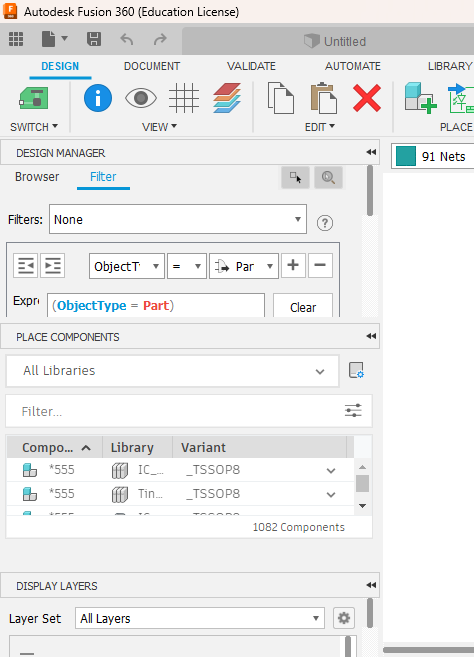Click the filter expression text field
Screen dimensions: 474x657
click(x=156, y=305)
